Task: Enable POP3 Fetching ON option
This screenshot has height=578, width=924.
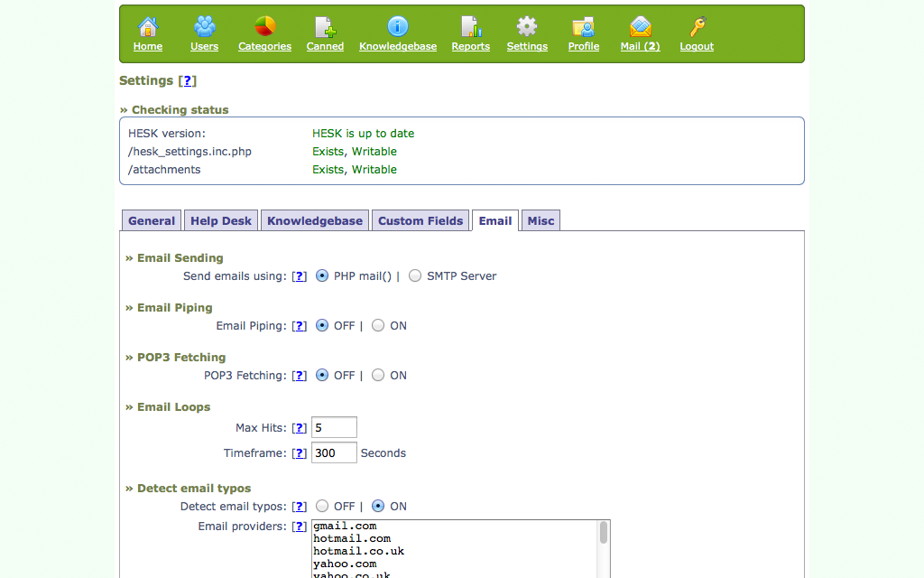Action: (x=378, y=376)
